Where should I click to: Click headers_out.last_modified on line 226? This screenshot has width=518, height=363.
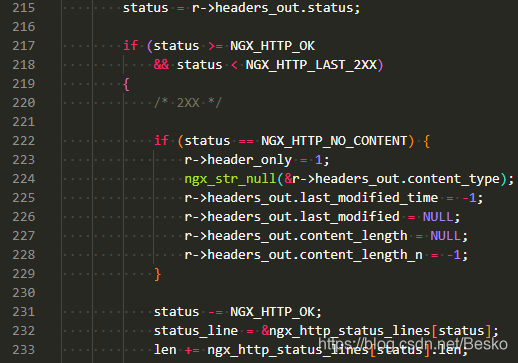303,217
